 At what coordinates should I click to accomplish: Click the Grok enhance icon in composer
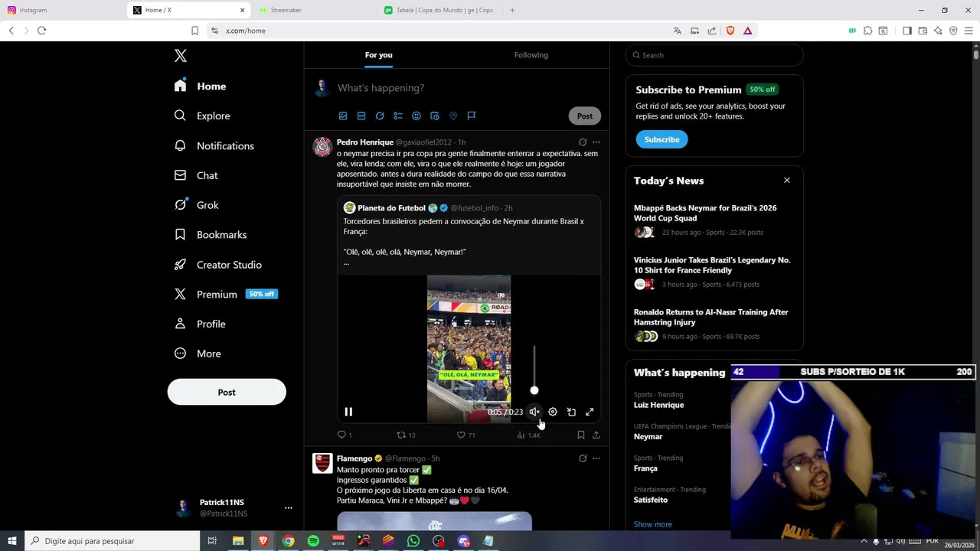(x=380, y=116)
